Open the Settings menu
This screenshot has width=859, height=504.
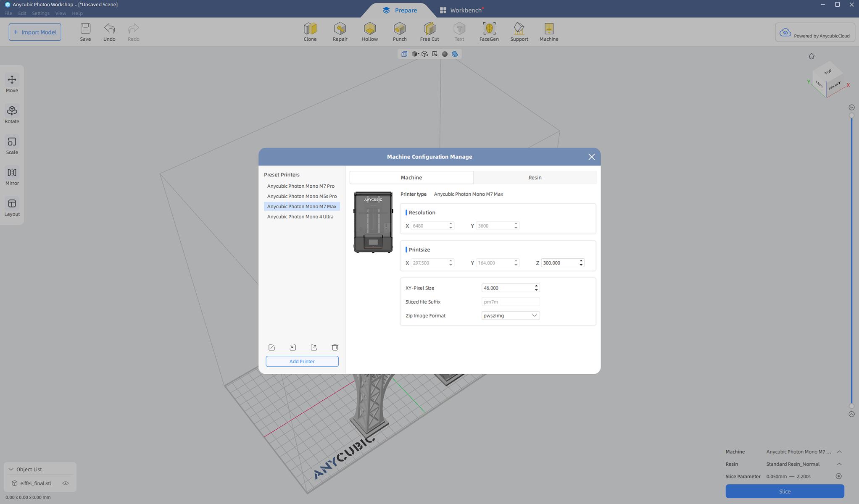[40, 13]
